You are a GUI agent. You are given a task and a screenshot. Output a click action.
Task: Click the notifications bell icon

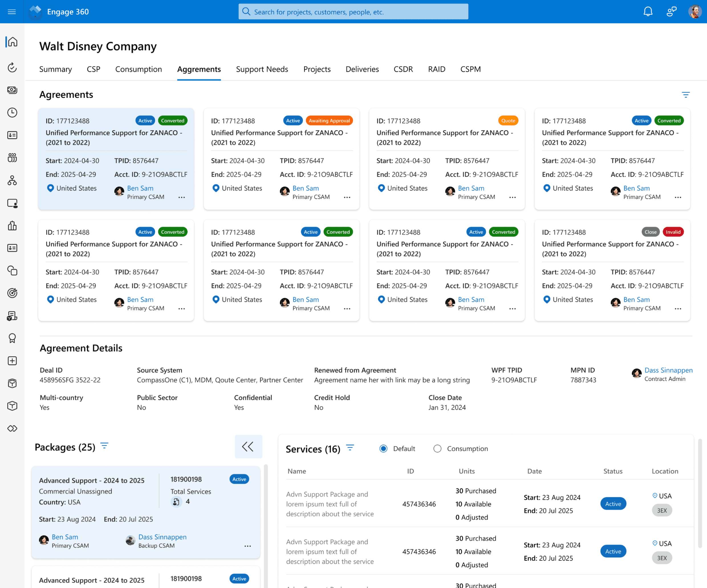coord(648,12)
